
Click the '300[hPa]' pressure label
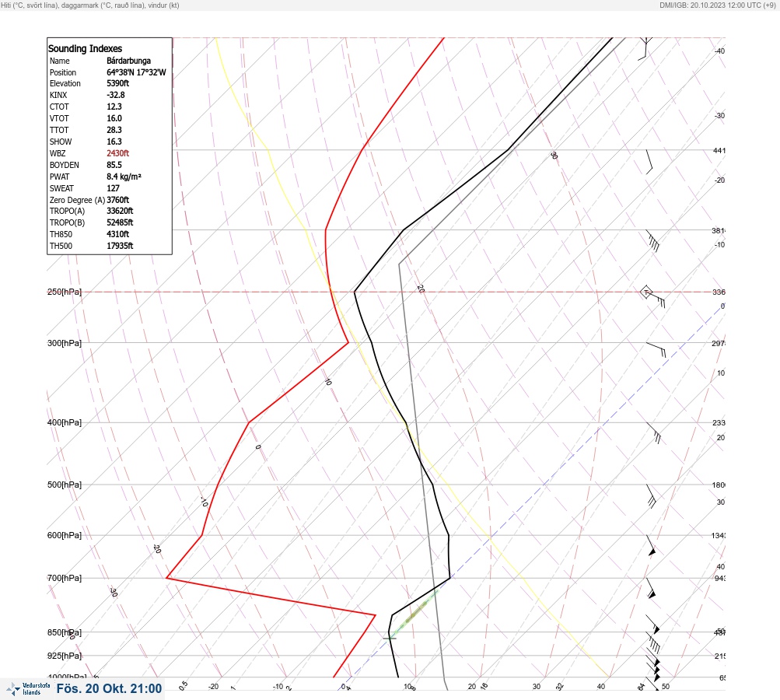[x=65, y=343]
